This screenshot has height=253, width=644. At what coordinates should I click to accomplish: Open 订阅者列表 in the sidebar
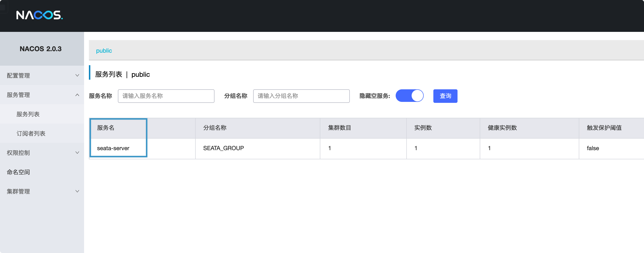click(x=31, y=133)
